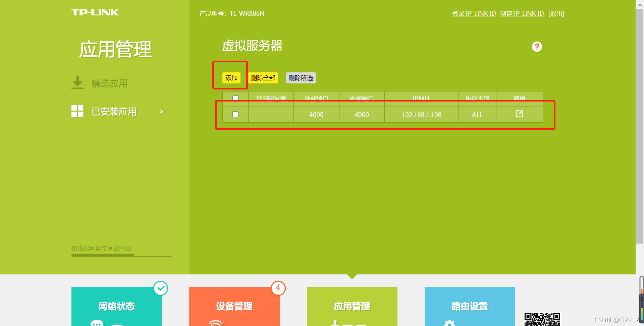The width and height of the screenshot is (644, 326).
Task: Click the router free space progress bar
Action: [x=121, y=255]
